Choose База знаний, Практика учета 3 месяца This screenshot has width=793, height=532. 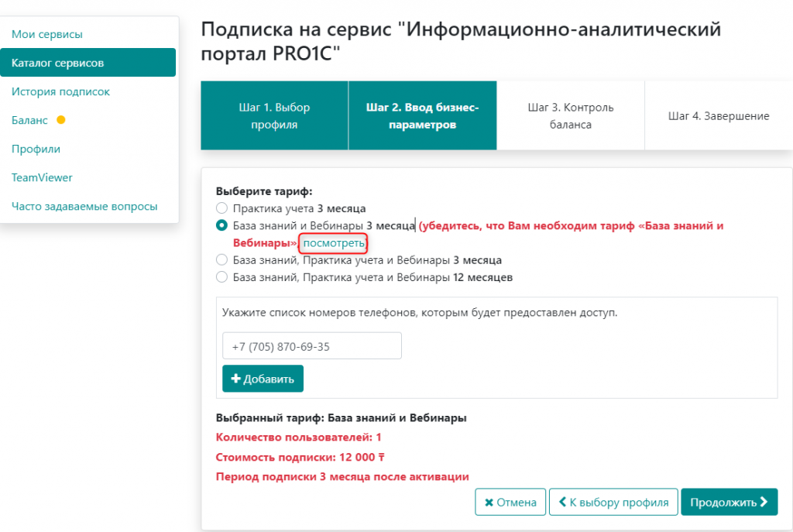(221, 260)
